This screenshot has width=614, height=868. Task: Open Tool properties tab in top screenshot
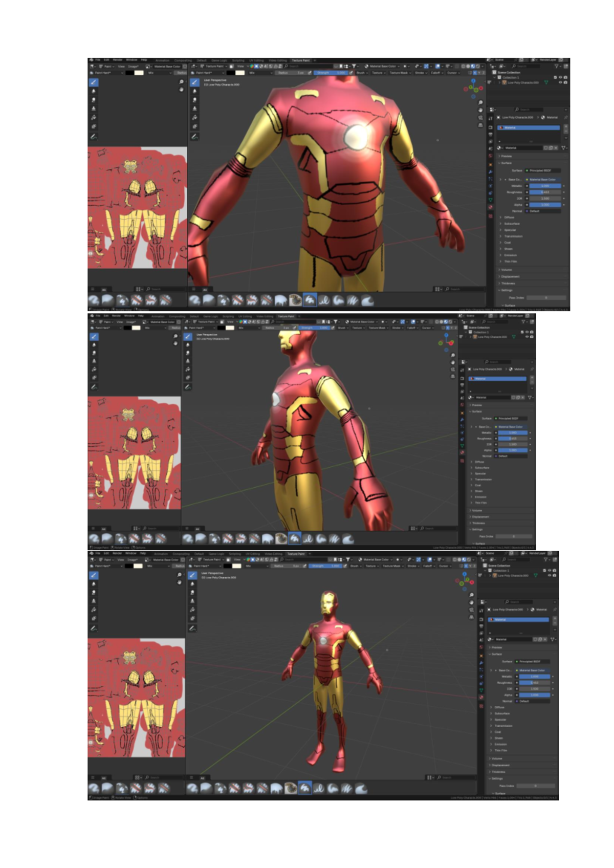(x=491, y=119)
